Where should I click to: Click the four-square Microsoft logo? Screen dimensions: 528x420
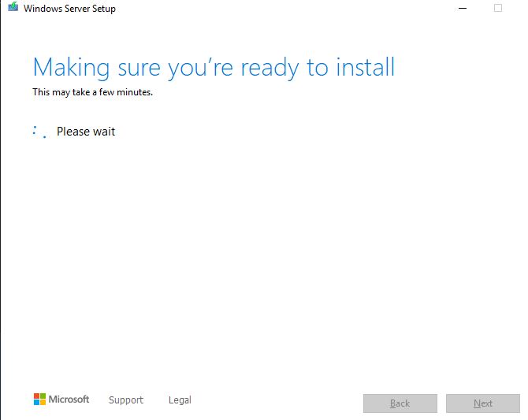tap(39, 400)
